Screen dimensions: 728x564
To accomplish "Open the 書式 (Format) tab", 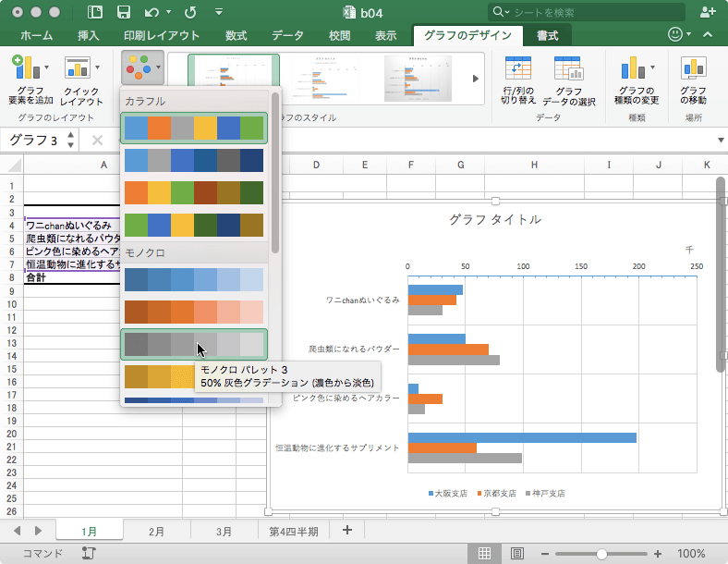I will [x=548, y=35].
